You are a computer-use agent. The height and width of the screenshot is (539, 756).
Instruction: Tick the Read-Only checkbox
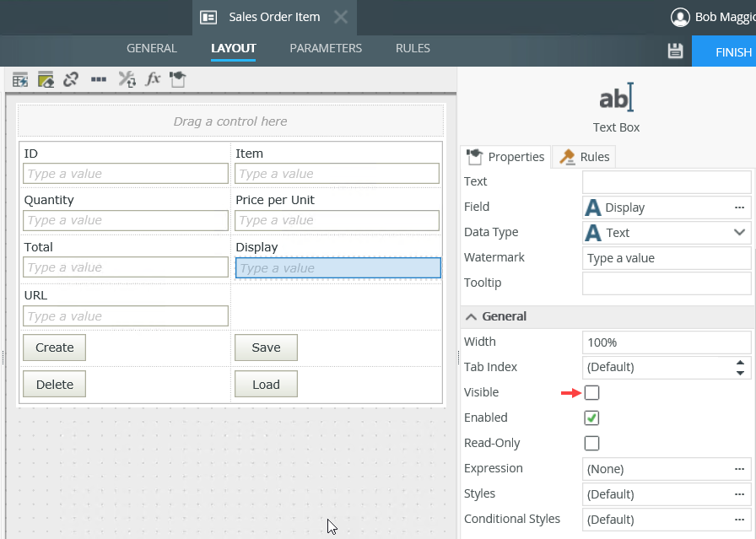[592, 443]
